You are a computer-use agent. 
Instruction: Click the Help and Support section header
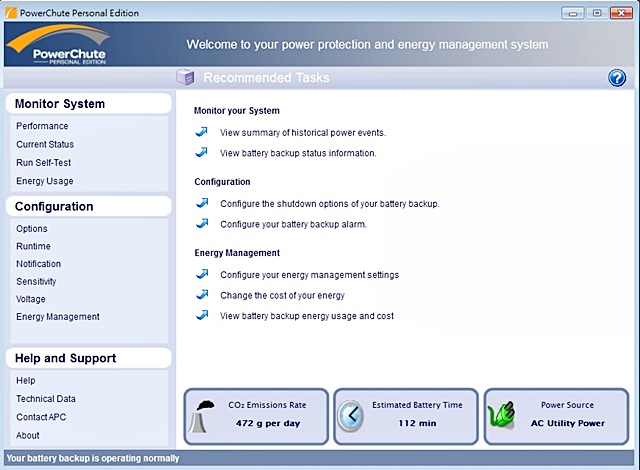[89, 358]
